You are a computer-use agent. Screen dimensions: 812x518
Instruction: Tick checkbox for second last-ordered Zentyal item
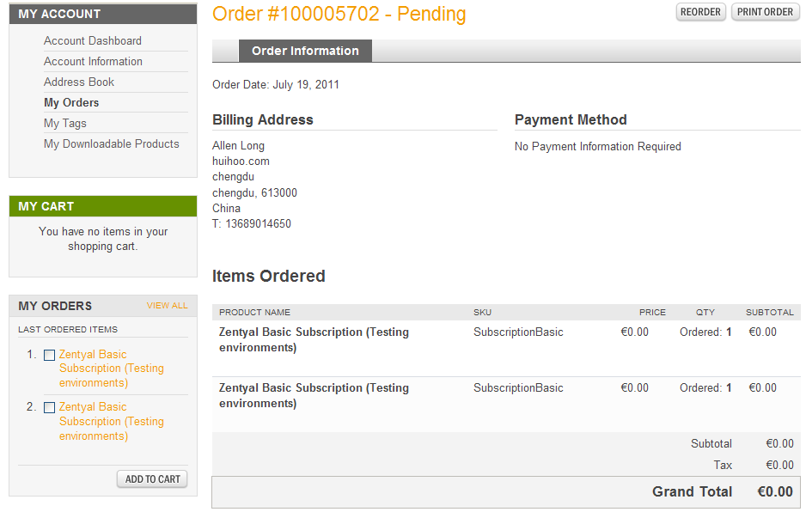(x=49, y=407)
